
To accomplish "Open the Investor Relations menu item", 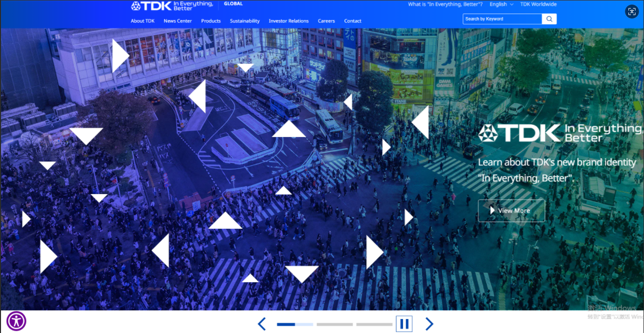I will [x=289, y=21].
